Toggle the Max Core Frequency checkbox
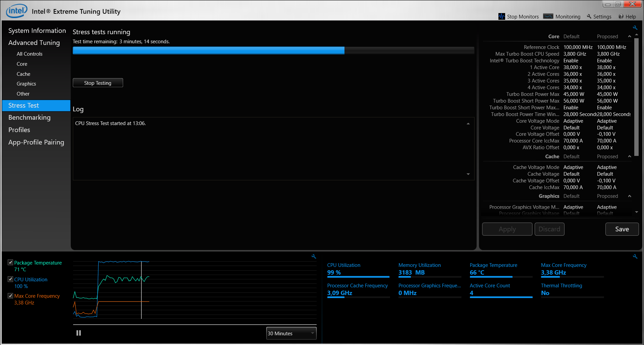Viewport: 644px width, 345px height. point(10,296)
